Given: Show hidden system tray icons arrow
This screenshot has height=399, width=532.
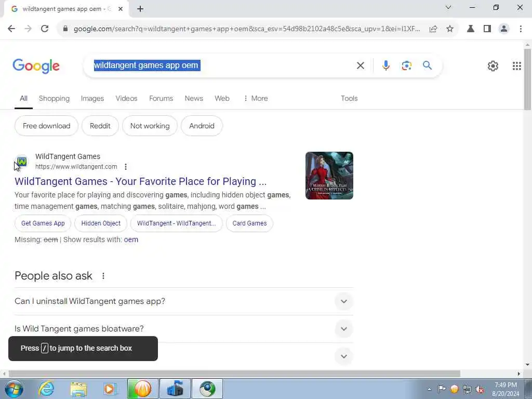Looking at the screenshot, I should pos(429,389).
